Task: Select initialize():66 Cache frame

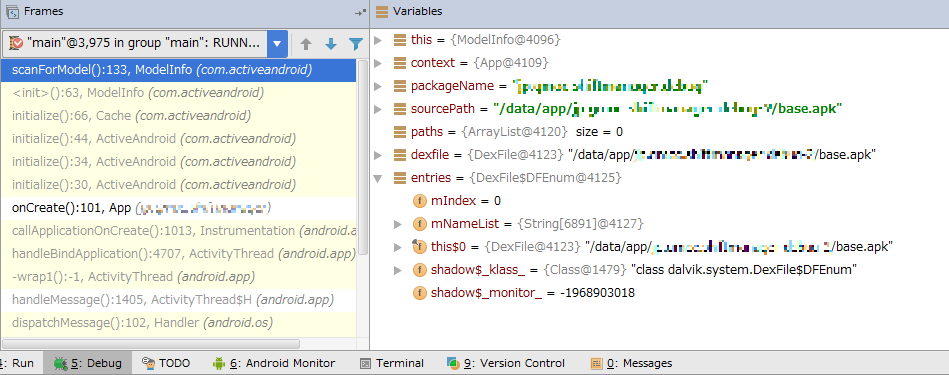Action: click(x=179, y=116)
